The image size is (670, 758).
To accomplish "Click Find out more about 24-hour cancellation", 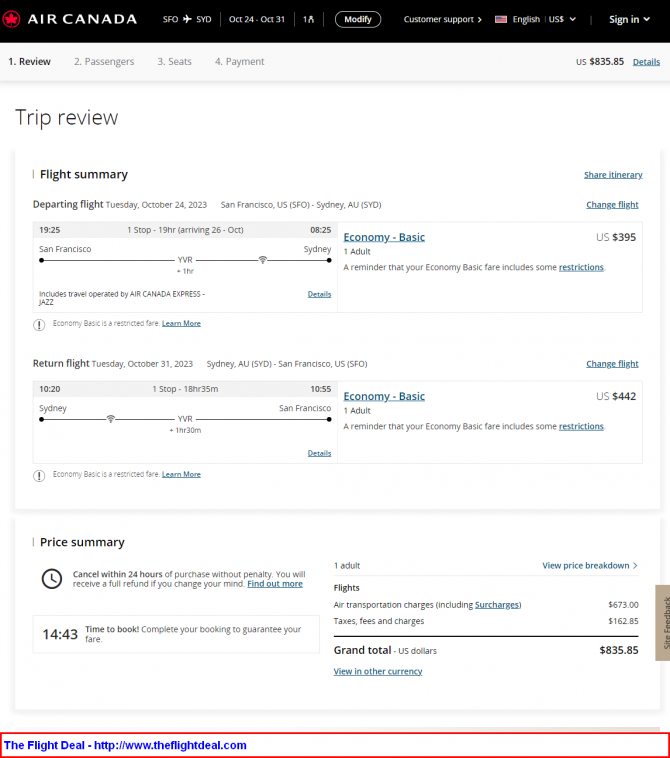I will click(275, 584).
